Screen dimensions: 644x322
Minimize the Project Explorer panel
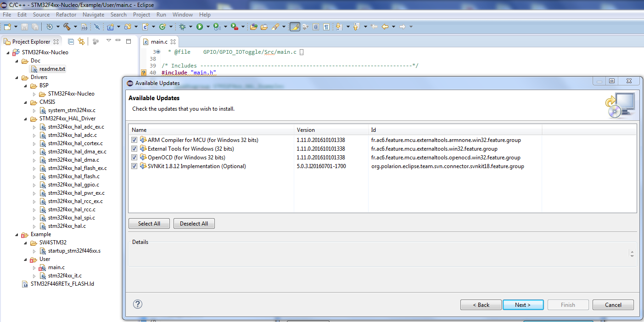pyautogui.click(x=118, y=41)
